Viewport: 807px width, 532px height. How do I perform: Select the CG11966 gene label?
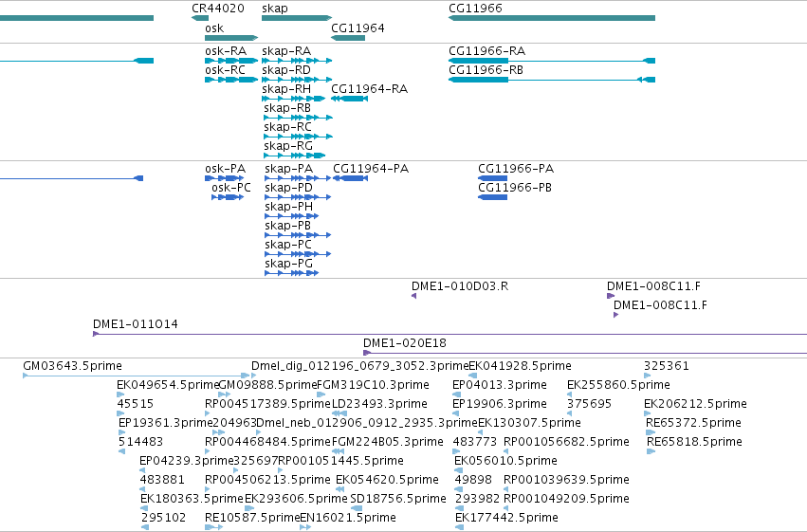(475, 9)
